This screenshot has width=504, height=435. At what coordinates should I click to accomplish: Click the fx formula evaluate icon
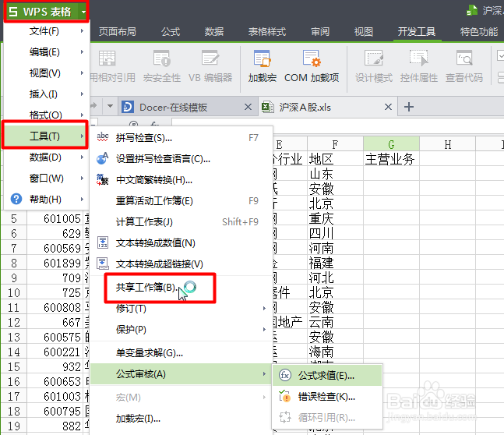(285, 375)
